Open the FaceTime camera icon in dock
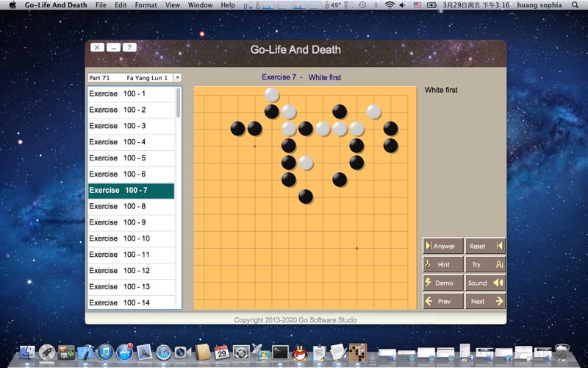Screen dimensions: 588x368 pyautogui.click(x=183, y=353)
